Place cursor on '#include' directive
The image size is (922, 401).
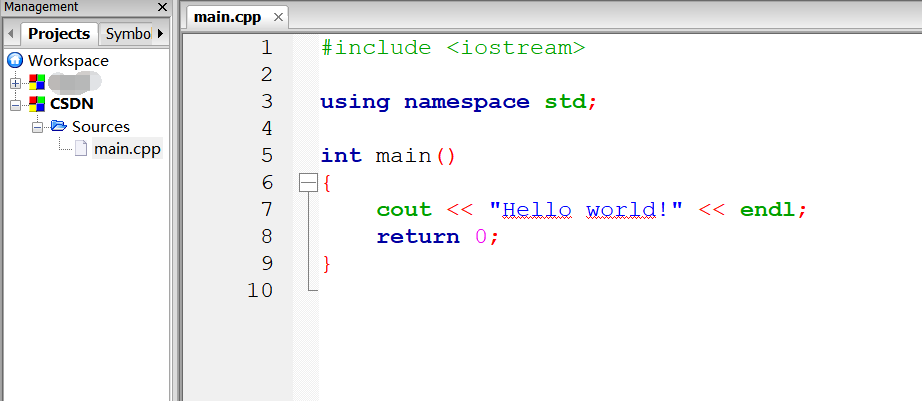click(376, 48)
